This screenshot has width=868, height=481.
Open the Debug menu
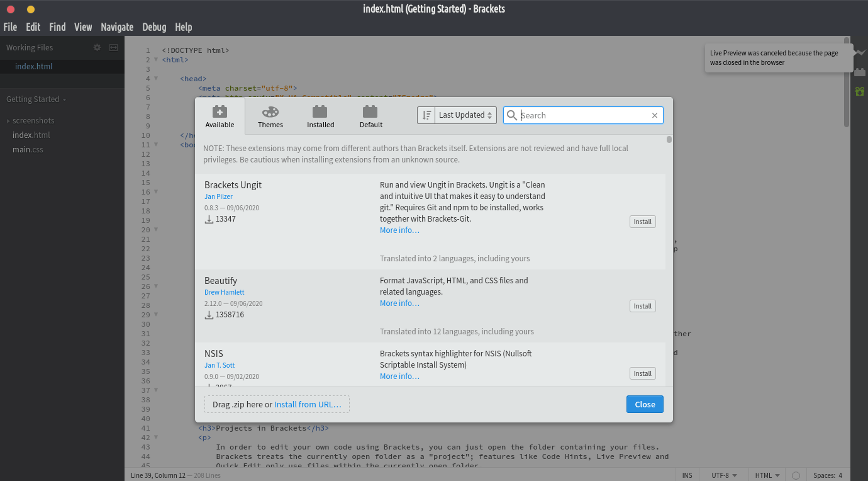coord(154,27)
